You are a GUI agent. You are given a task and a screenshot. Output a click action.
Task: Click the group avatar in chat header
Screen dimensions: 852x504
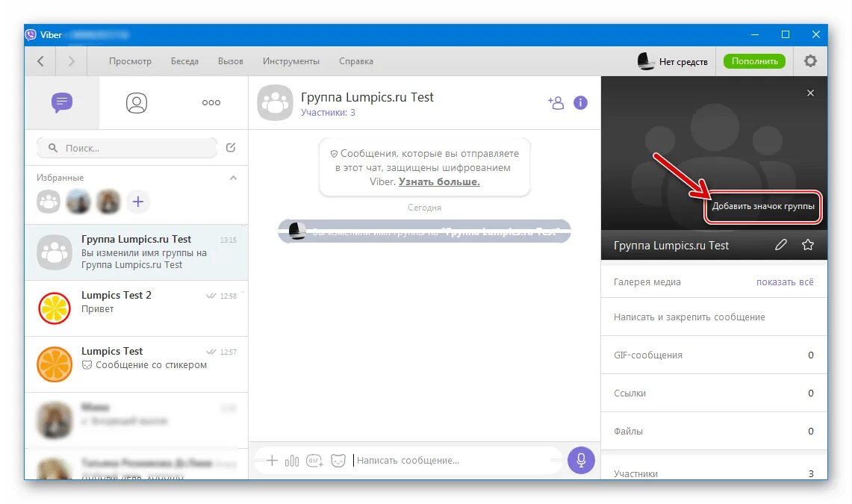[275, 102]
